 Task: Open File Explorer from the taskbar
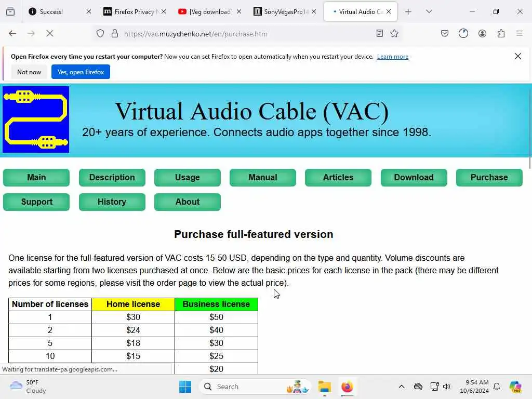324,387
